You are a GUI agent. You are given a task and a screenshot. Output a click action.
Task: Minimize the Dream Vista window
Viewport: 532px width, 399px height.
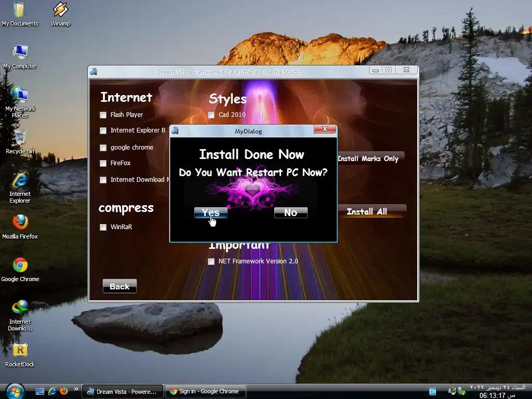tap(376, 70)
